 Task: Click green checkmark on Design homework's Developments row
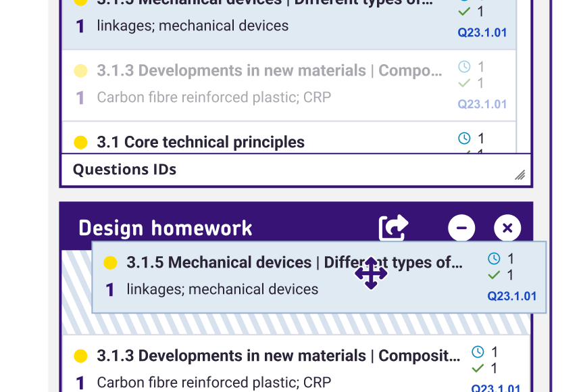pyautogui.click(x=478, y=368)
